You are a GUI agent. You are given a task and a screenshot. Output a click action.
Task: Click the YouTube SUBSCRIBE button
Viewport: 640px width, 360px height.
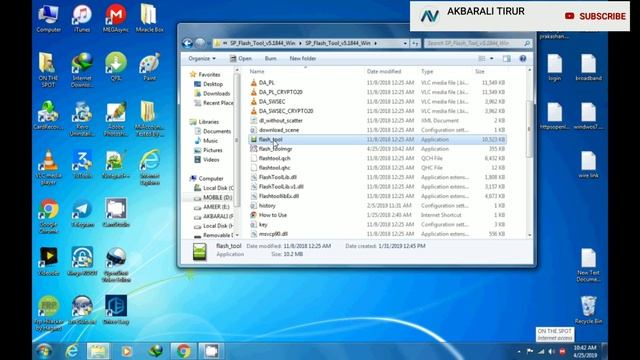click(596, 16)
